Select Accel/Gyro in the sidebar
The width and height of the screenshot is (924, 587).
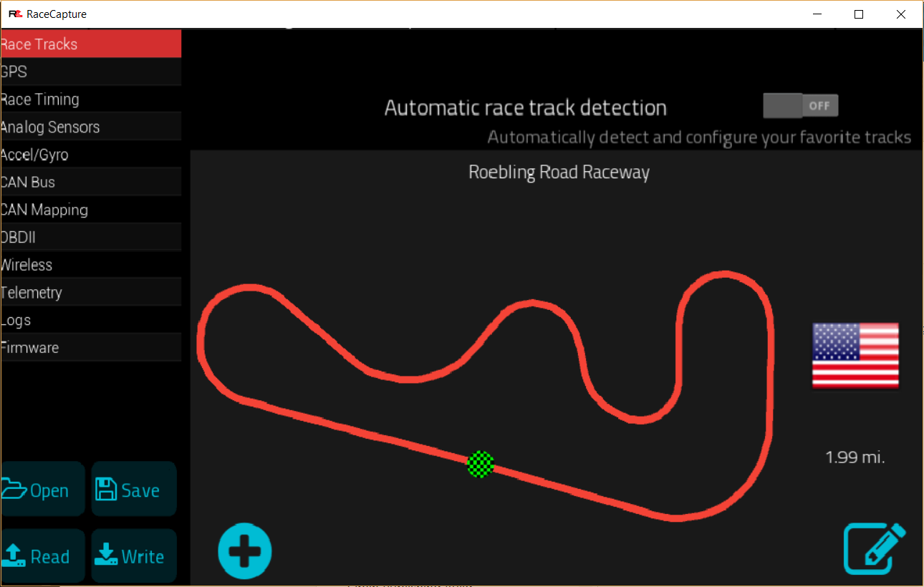click(x=90, y=155)
